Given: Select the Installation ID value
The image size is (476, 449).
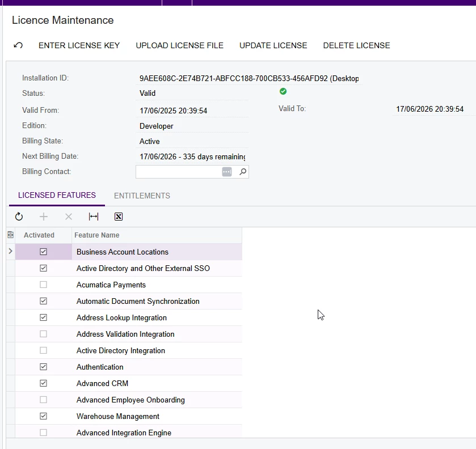Looking at the screenshot, I should [249, 79].
